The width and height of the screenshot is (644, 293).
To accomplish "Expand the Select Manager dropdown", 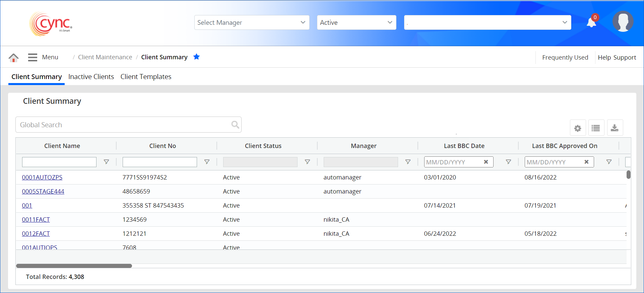I will click(252, 22).
